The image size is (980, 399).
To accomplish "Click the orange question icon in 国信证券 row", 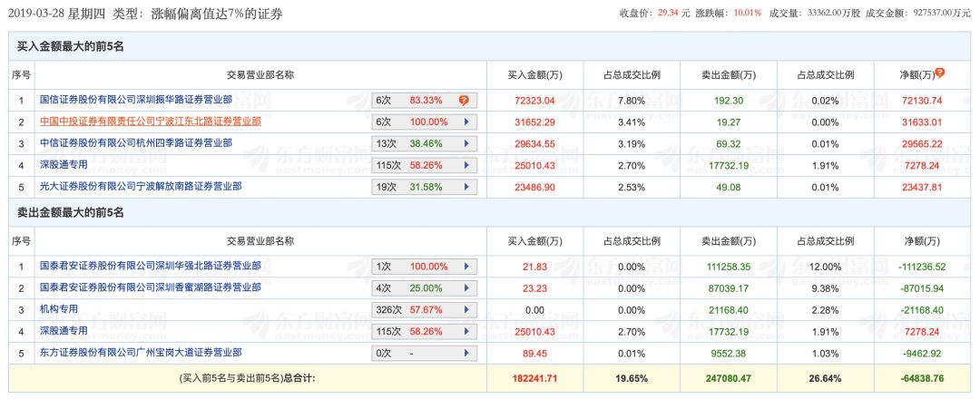I will (x=463, y=100).
